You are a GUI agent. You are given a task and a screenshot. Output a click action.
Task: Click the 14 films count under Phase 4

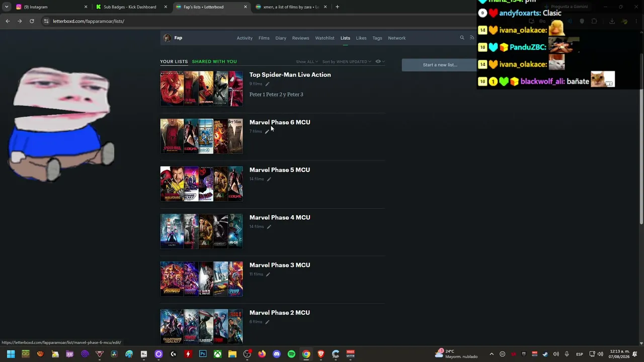(x=257, y=227)
